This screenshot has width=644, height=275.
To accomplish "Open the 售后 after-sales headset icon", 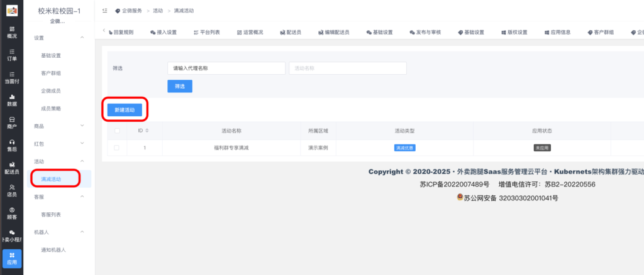I will pyautogui.click(x=12, y=145).
